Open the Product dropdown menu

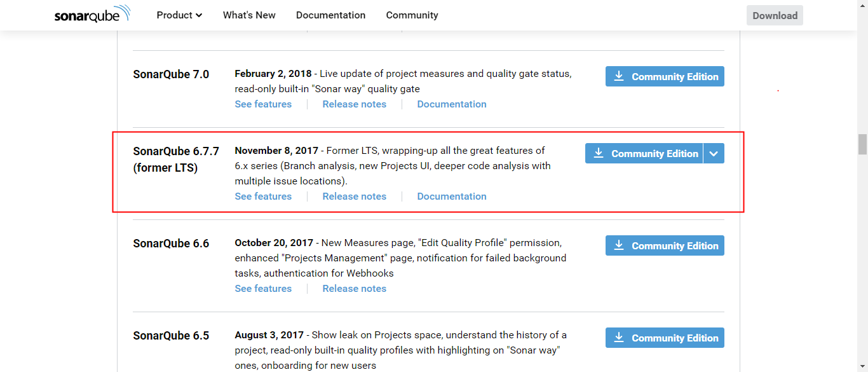[x=179, y=15]
